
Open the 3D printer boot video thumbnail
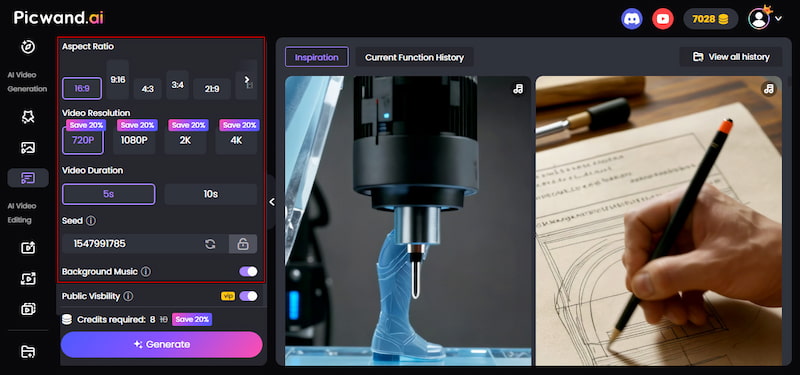click(x=408, y=221)
